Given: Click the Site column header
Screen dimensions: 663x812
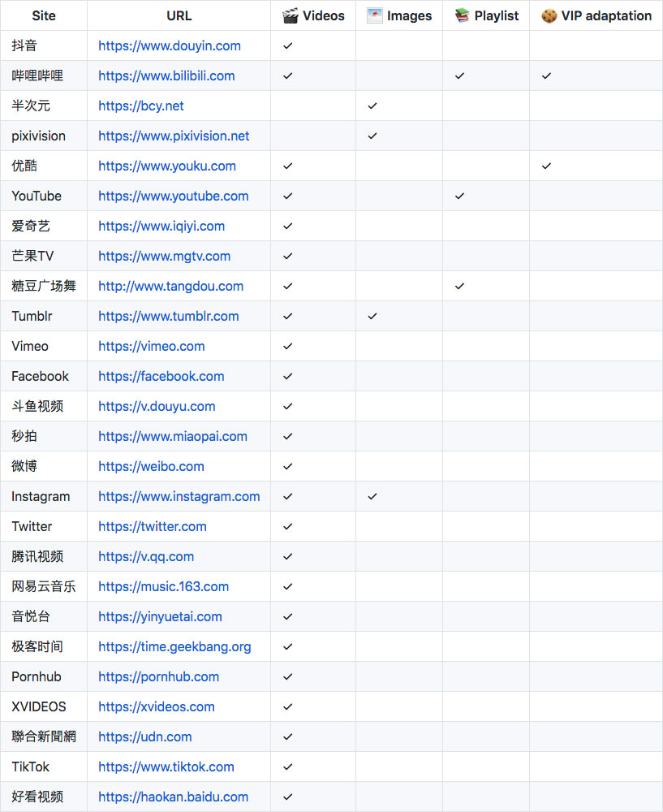Looking at the screenshot, I should (x=44, y=15).
